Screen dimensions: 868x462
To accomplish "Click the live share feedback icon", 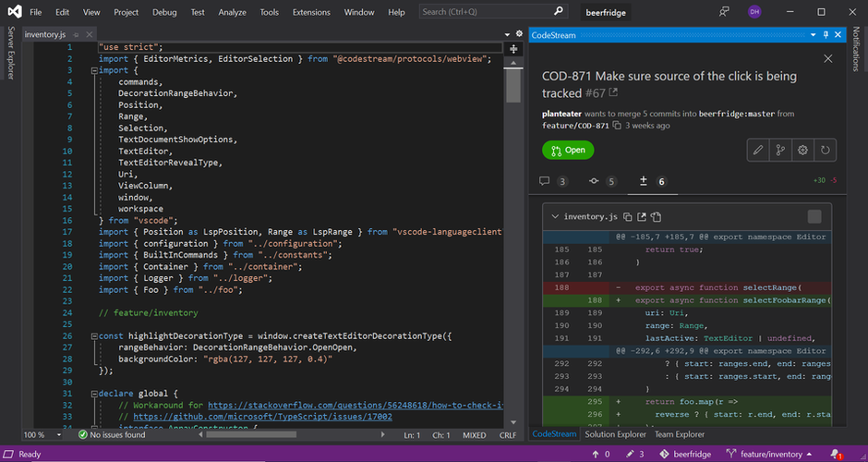I will tap(724, 12).
